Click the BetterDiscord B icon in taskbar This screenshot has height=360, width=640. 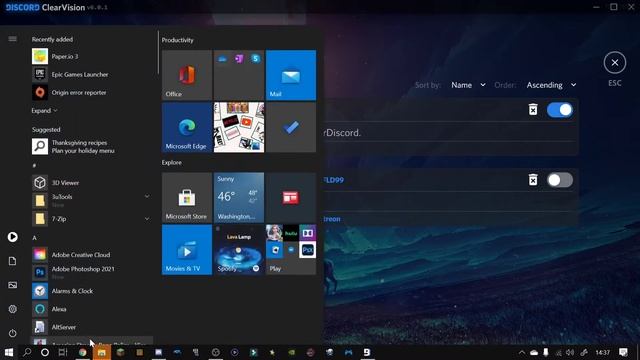tap(367, 352)
